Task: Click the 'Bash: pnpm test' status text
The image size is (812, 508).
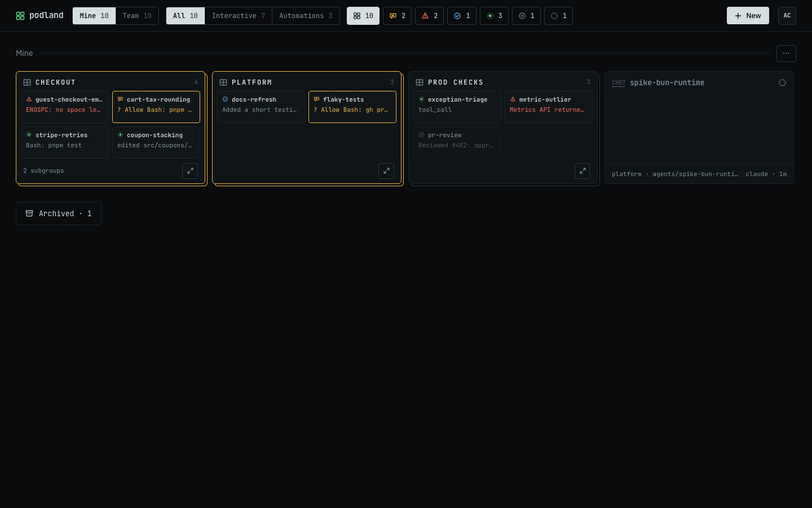Action: click(54, 146)
